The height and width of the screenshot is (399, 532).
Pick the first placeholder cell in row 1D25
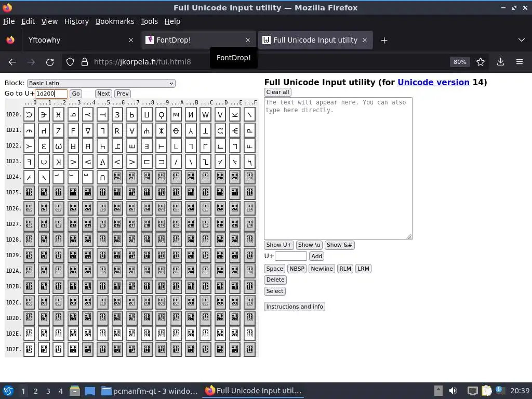click(29, 192)
